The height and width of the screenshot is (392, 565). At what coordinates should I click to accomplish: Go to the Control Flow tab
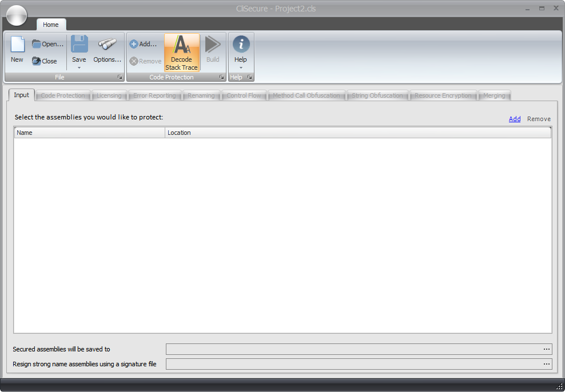coord(244,95)
